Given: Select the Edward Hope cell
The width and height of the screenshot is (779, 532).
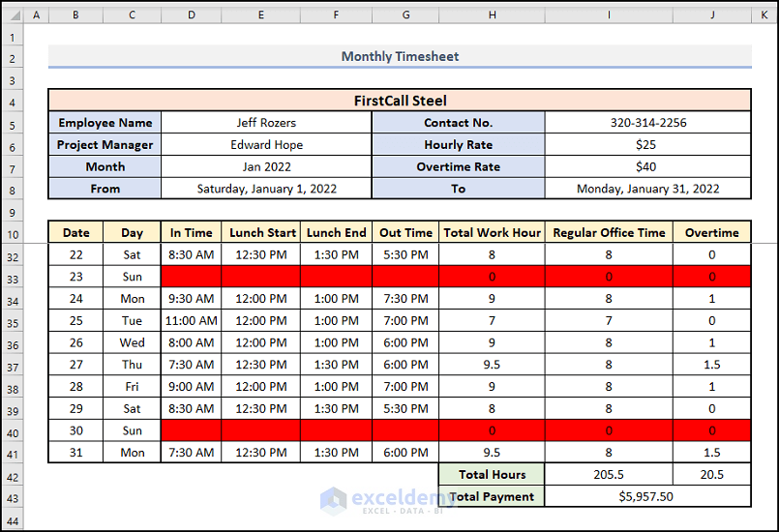Looking at the screenshot, I should point(266,144).
